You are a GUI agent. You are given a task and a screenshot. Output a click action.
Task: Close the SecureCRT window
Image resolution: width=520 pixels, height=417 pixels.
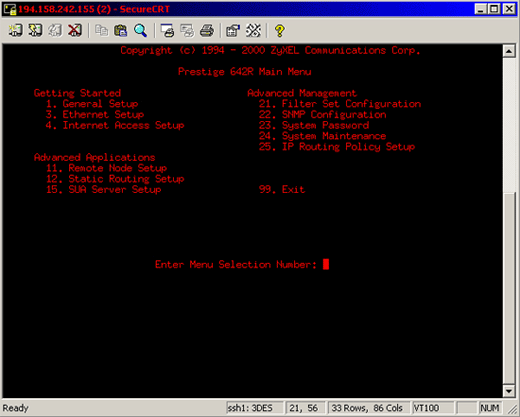[x=509, y=9]
